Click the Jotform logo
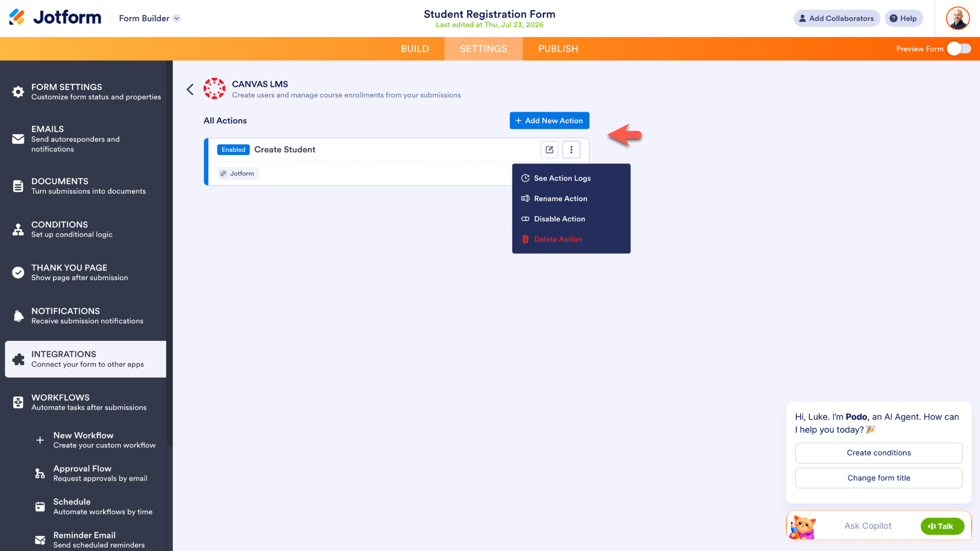Viewport: 980px width, 551px height. [55, 18]
